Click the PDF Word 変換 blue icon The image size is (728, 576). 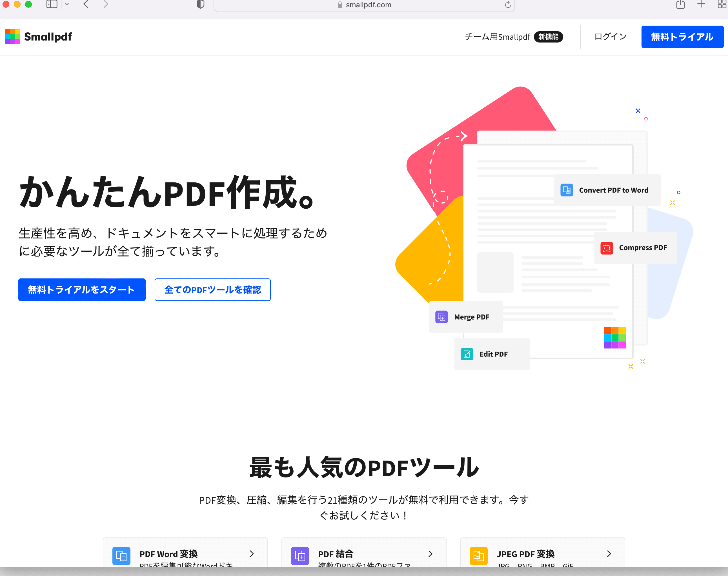[x=121, y=555]
